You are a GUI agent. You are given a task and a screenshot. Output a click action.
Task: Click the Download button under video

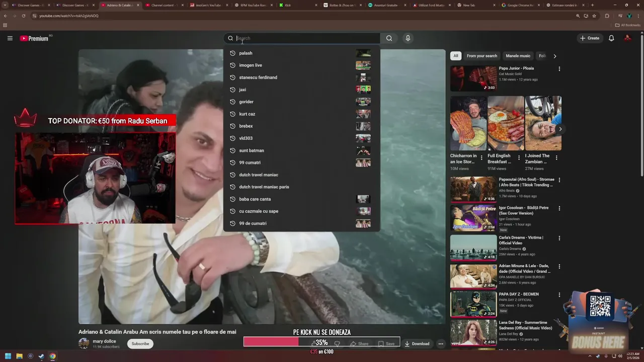click(417, 344)
